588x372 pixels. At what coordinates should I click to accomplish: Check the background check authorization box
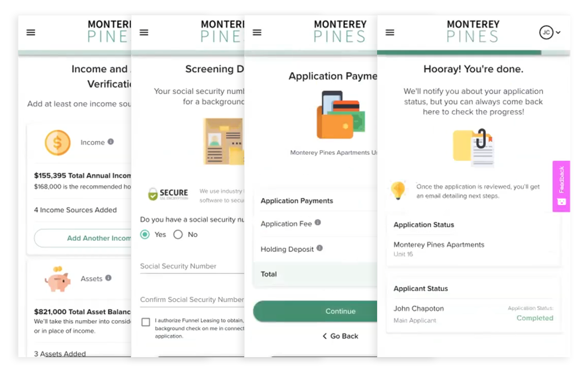pos(145,322)
